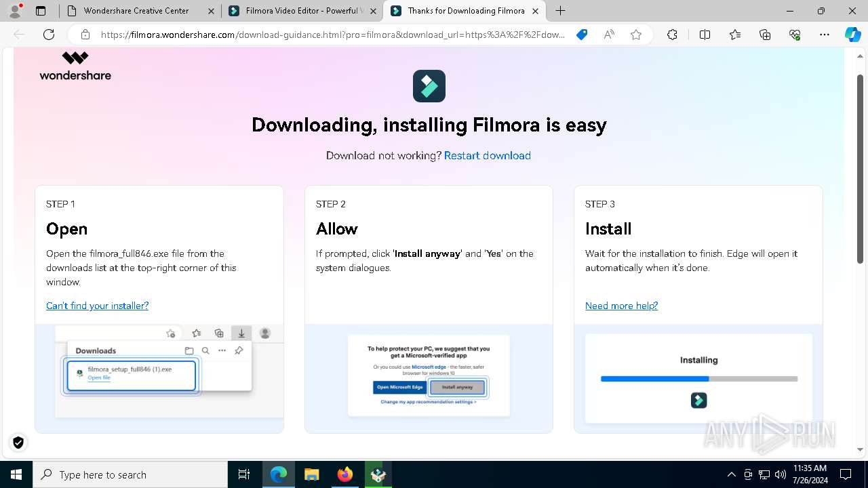Open the green installer taskbar app
The image size is (868, 488).
coord(378,474)
